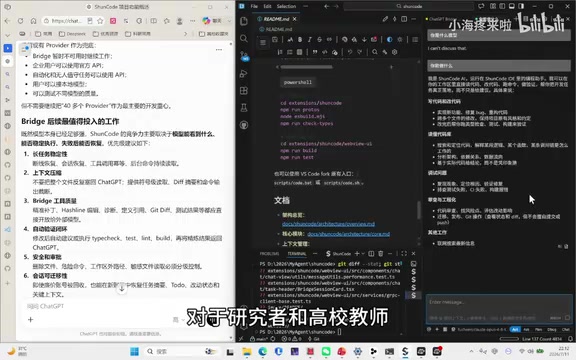This screenshot has width=576, height=360.
Task: Toggle bottom panel layout icon
Action: pyautogui.click(x=511, y=6)
